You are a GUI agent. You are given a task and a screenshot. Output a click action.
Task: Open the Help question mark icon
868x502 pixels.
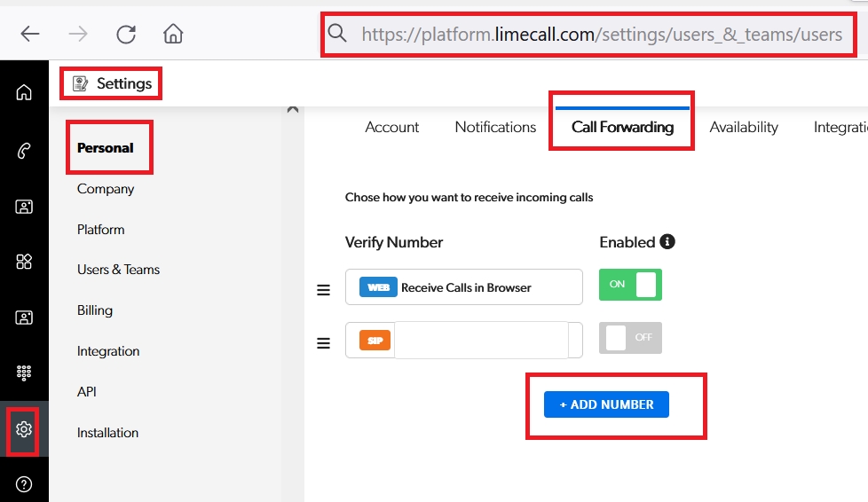24,483
